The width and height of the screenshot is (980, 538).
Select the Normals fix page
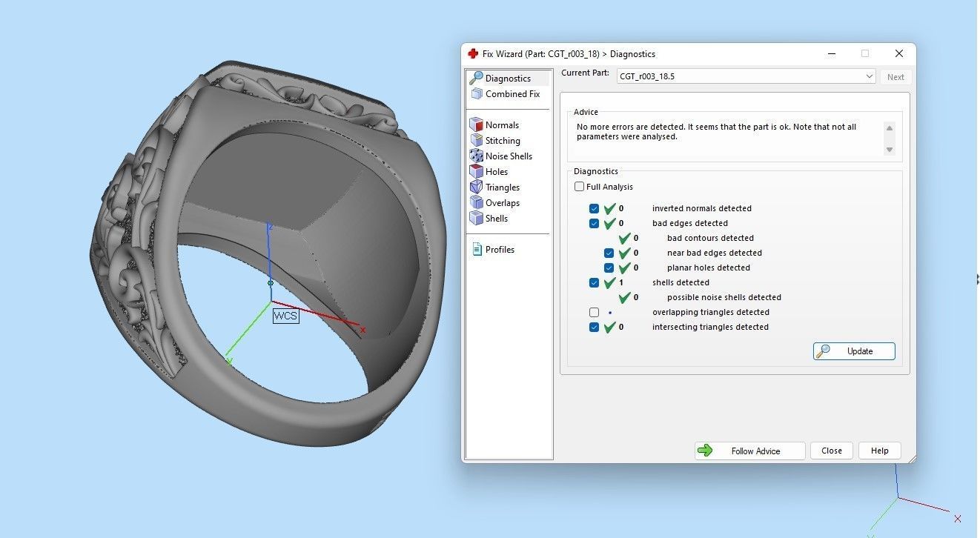point(502,125)
